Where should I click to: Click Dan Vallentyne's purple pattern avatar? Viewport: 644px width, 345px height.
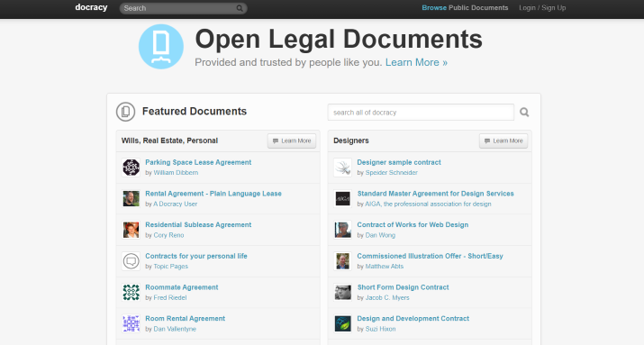(x=131, y=323)
